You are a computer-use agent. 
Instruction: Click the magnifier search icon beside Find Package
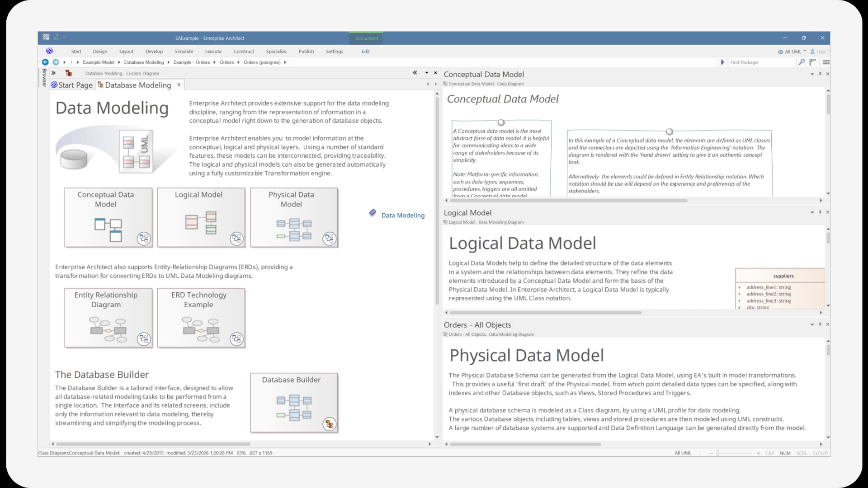[x=802, y=62]
